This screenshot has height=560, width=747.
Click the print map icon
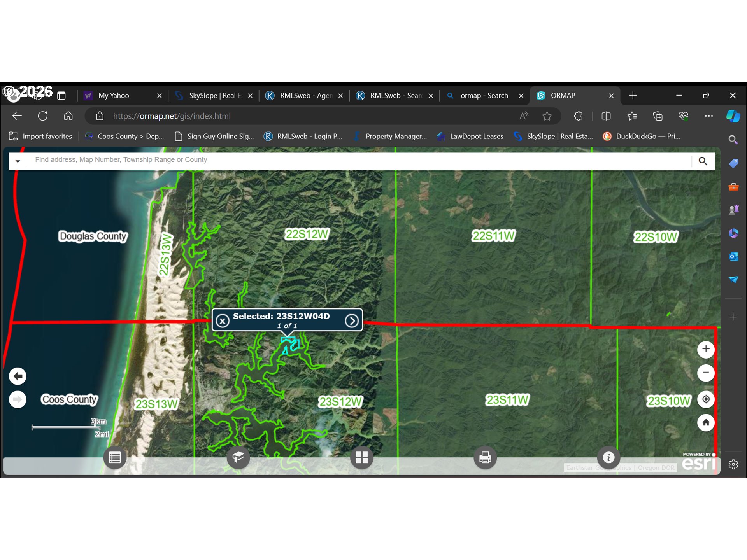pos(485,458)
